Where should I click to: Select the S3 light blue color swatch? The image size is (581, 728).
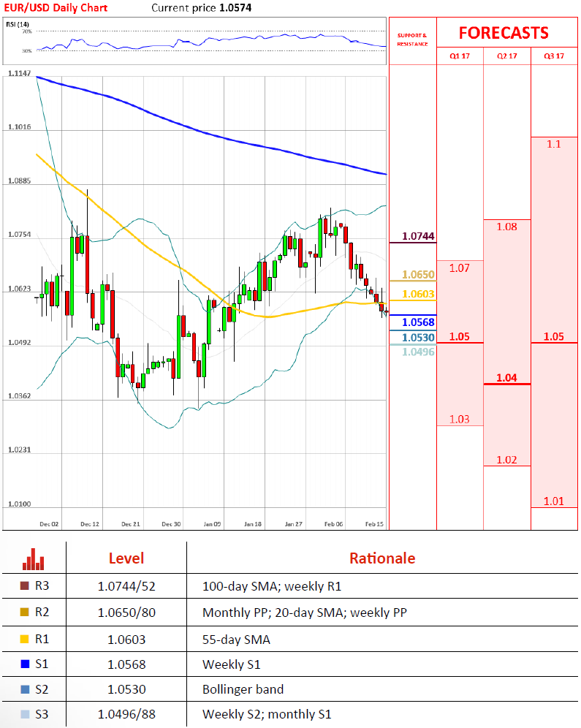25,714
